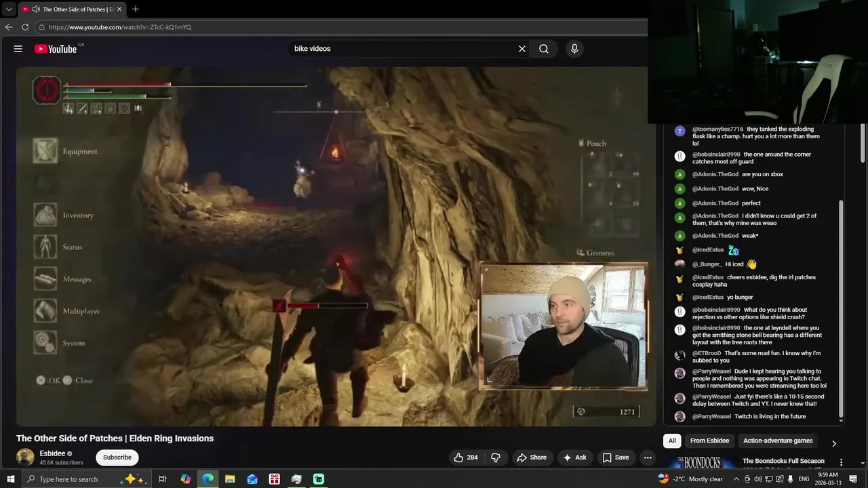Click the taskbar Type here to search box
This screenshot has width=868, height=488.
pos(87,479)
